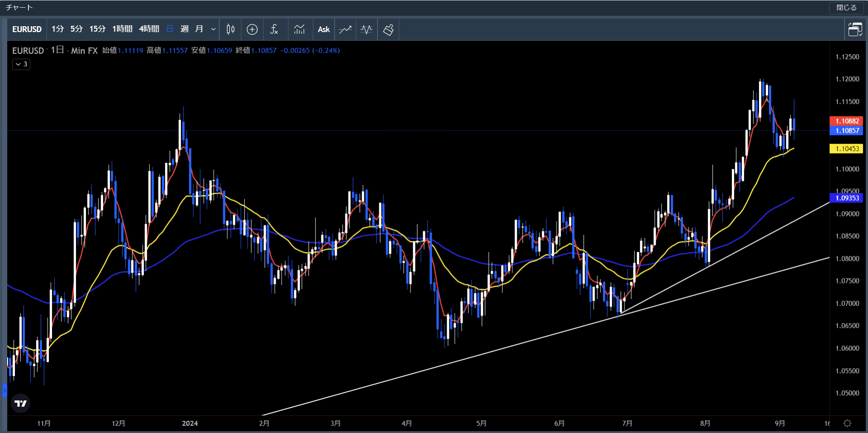
Task: Click the Min FX source label
Action: click(85, 51)
